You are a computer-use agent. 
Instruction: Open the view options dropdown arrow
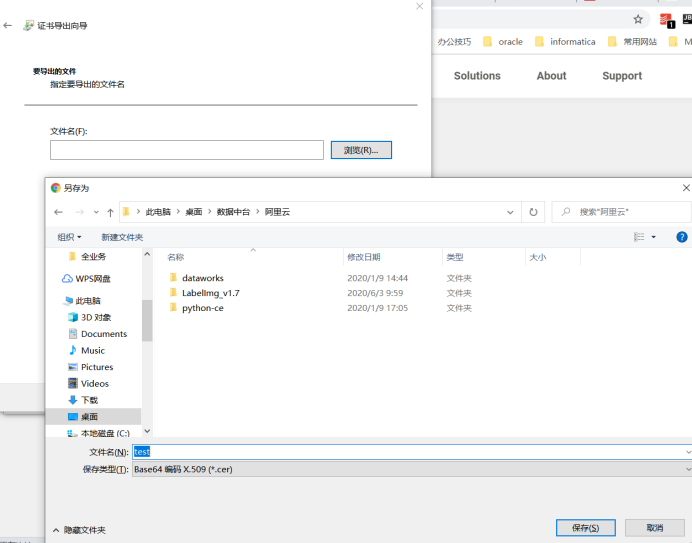654,237
